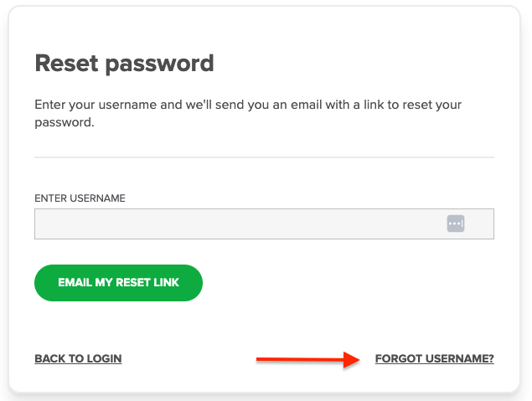Click "password." ending the instruction text
The height and width of the screenshot is (401, 532).
[x=64, y=121]
